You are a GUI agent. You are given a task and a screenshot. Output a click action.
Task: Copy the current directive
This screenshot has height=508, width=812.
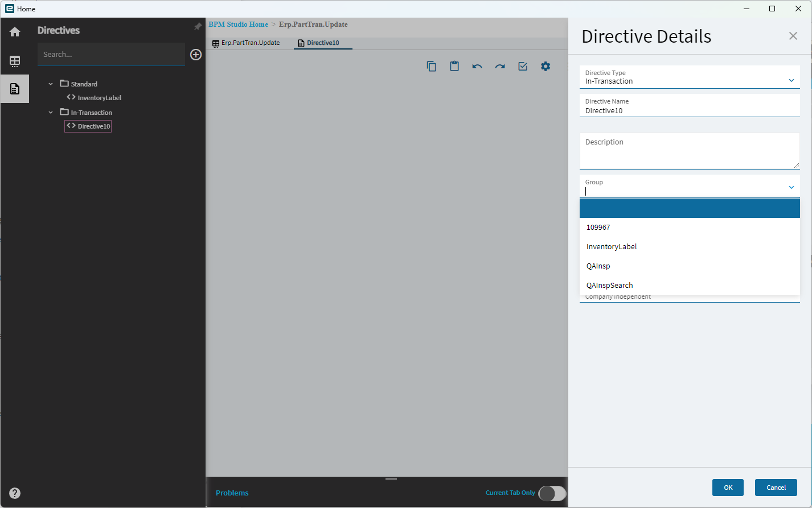point(431,66)
